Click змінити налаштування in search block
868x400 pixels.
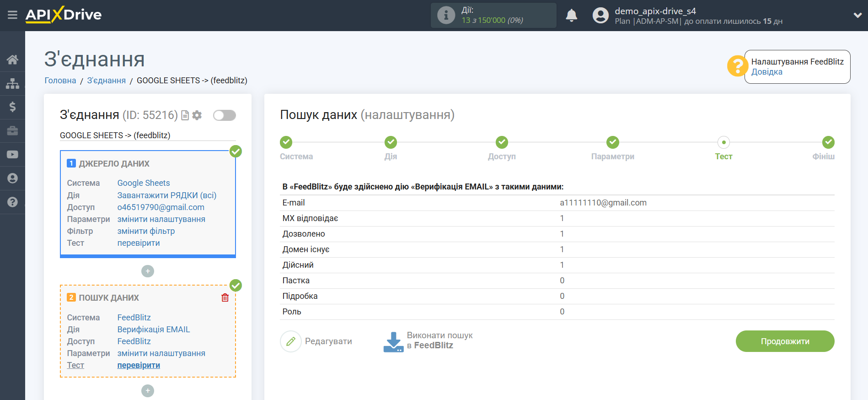(x=161, y=353)
